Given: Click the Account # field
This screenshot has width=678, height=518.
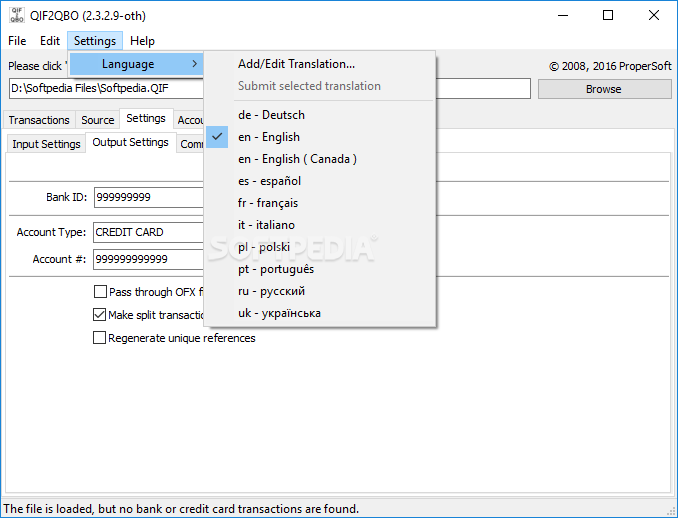Looking at the screenshot, I should point(148,259).
